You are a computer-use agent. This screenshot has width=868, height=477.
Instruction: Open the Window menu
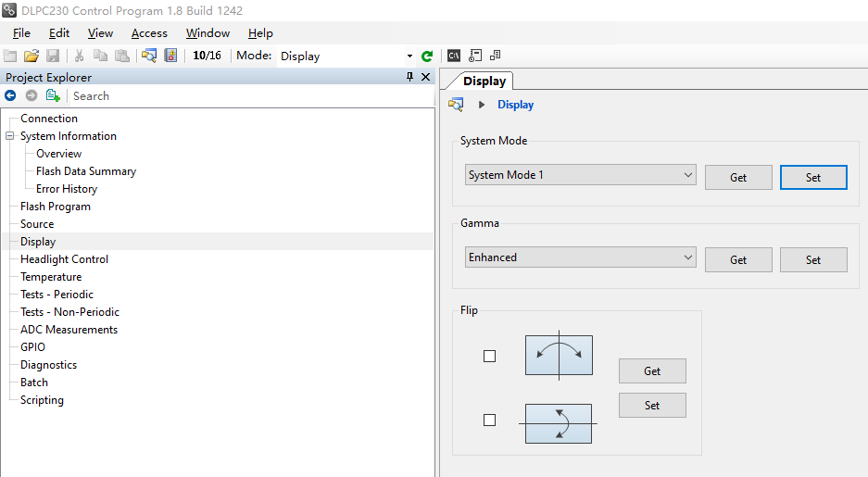pyautogui.click(x=208, y=33)
